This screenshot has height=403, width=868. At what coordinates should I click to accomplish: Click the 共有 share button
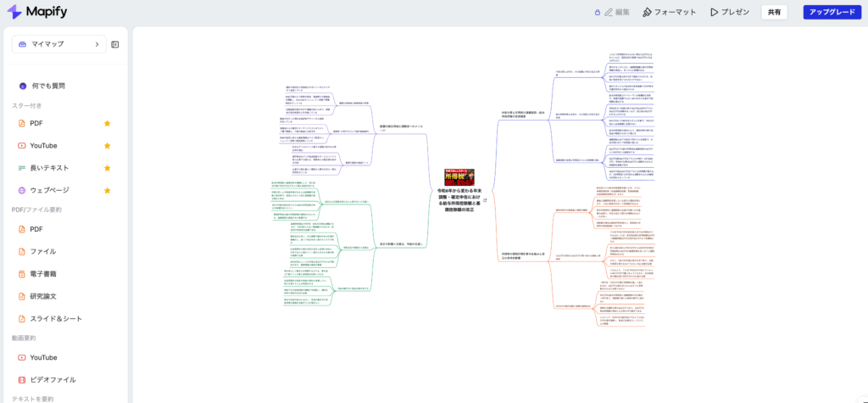point(774,12)
